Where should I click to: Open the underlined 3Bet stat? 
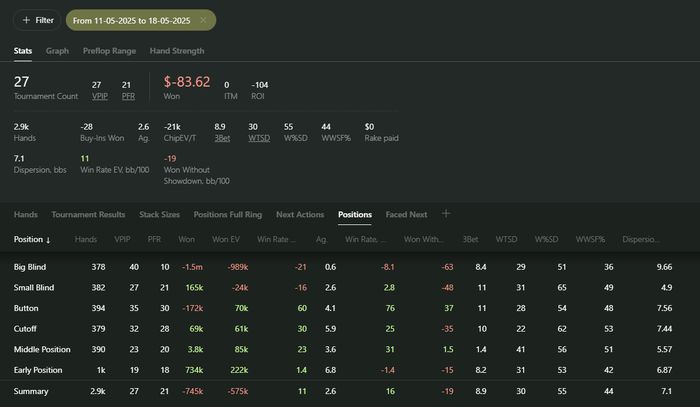coord(222,137)
